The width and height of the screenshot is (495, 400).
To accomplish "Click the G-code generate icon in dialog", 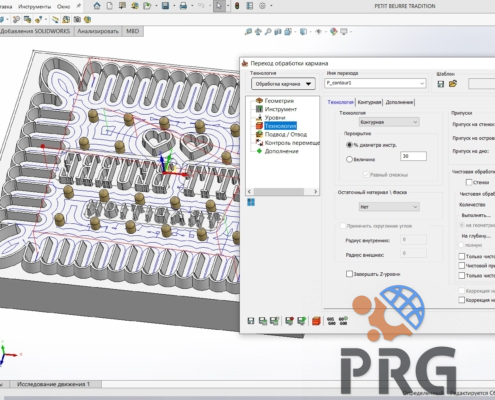I will [331, 321].
